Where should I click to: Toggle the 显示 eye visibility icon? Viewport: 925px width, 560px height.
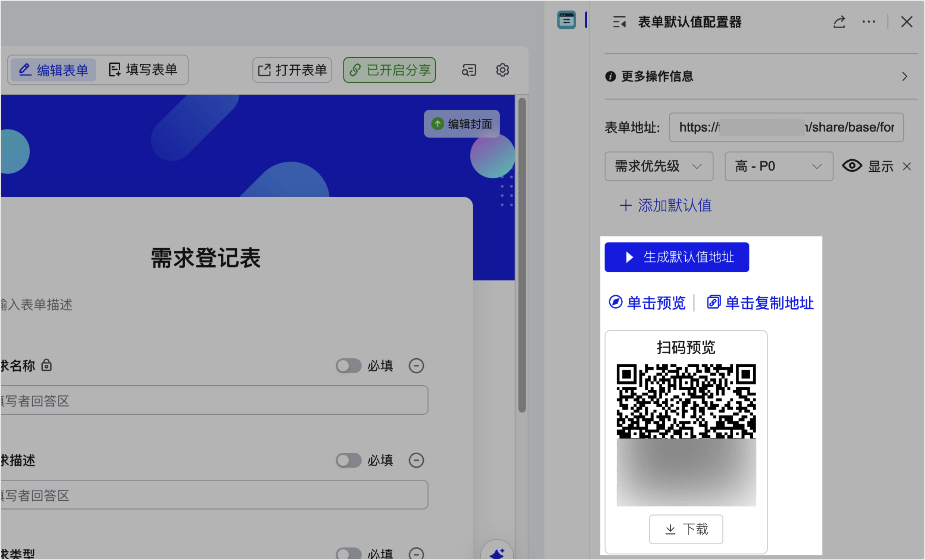click(x=852, y=166)
